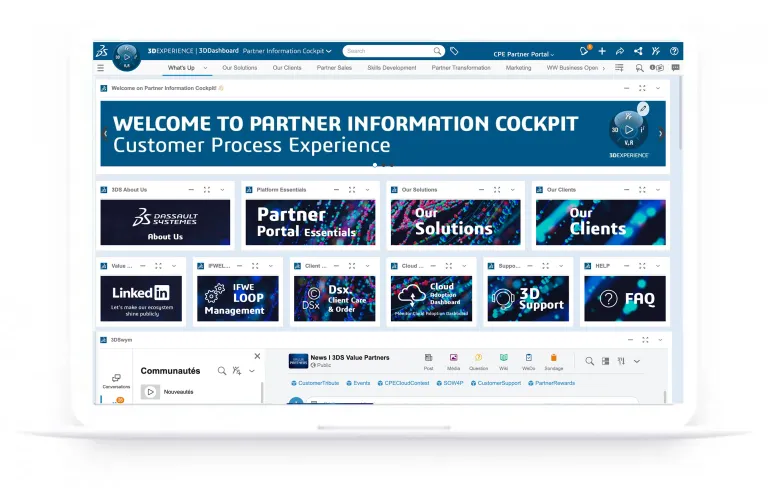The width and height of the screenshot is (768, 488).
Task: Open the social share network icon
Action: 638,51
